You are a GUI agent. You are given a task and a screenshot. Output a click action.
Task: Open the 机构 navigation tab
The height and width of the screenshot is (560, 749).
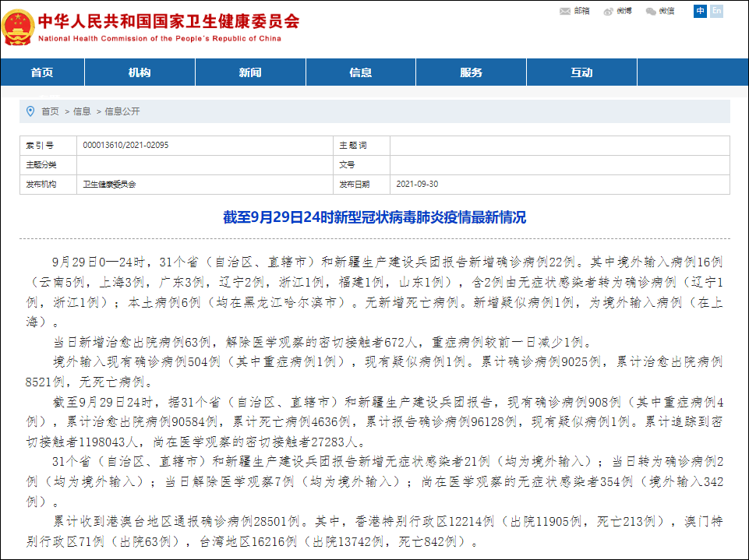[140, 72]
